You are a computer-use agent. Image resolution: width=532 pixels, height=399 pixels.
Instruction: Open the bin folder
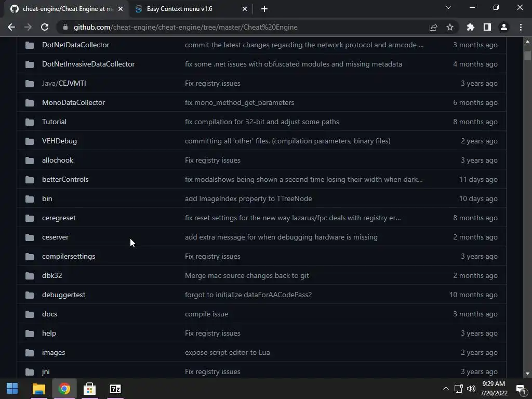tap(47, 198)
